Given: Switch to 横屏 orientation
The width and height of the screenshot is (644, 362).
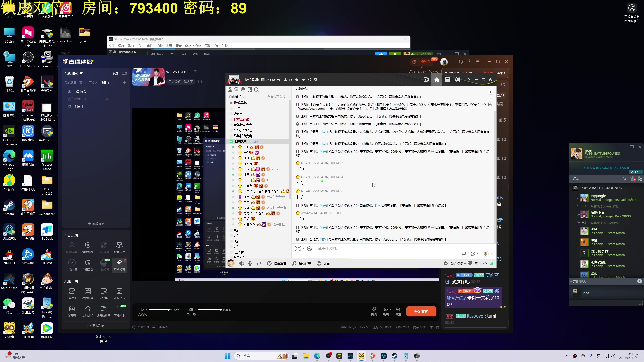Looking at the screenshot, I should (x=115, y=73).
